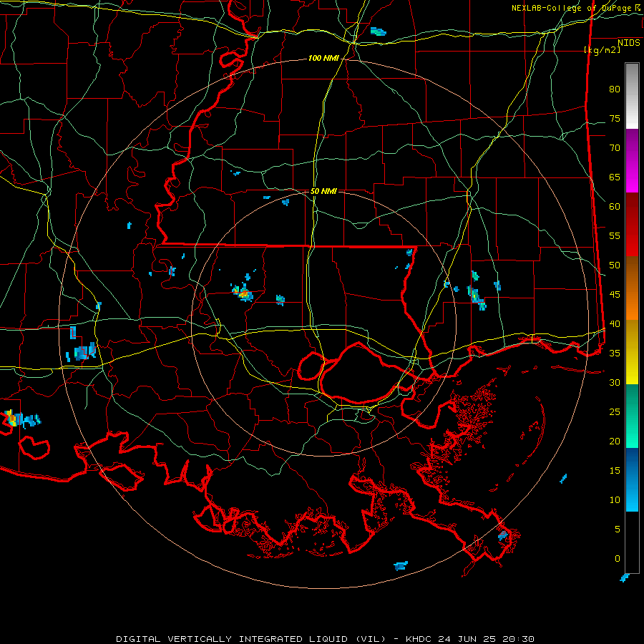
Task: Click the 15 value on the scale
Action: point(615,471)
